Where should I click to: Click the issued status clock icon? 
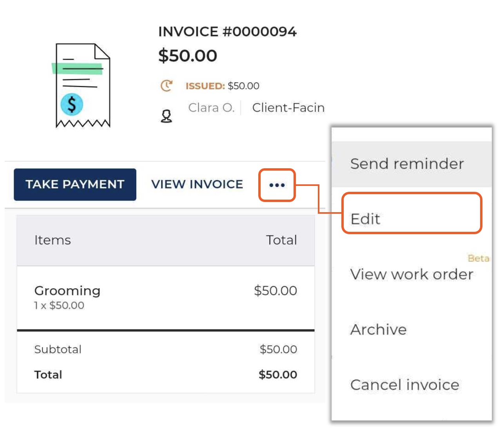pyautogui.click(x=167, y=86)
